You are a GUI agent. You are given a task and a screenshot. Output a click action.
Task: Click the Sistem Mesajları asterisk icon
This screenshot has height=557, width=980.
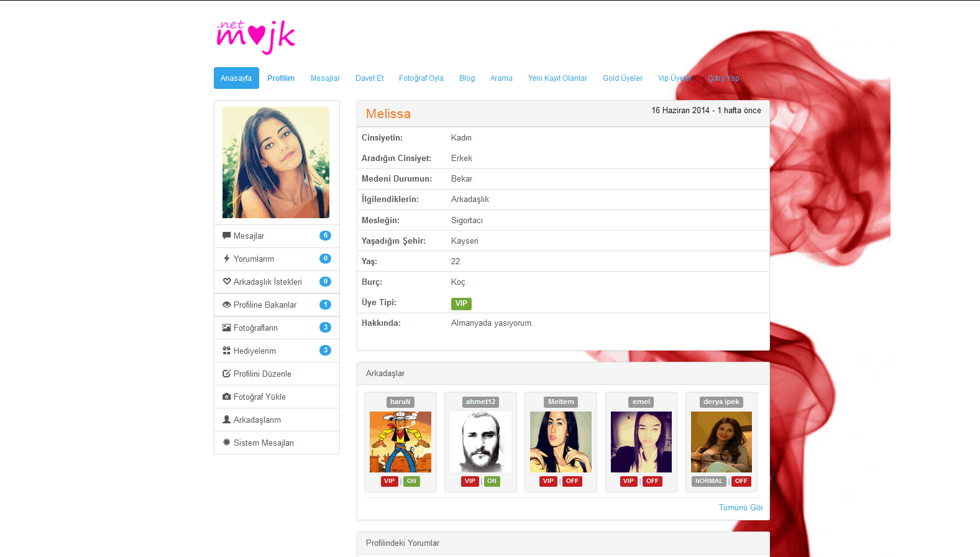pos(226,443)
